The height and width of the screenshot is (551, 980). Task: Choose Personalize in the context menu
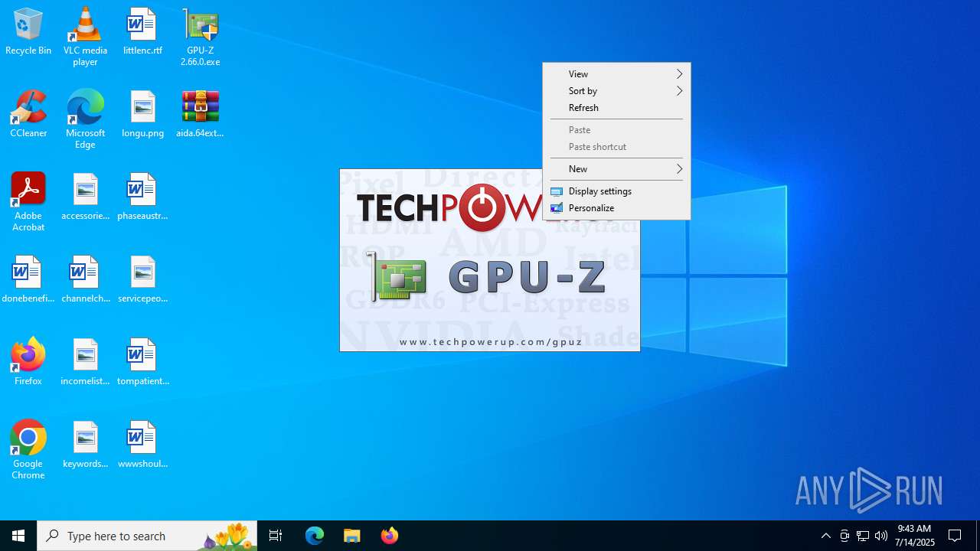(x=616, y=208)
